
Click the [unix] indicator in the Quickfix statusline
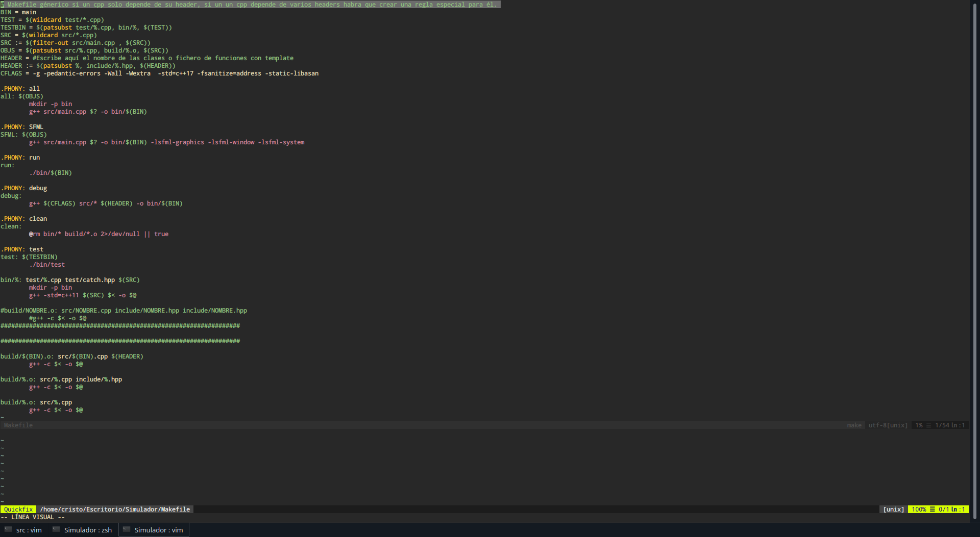893,509
